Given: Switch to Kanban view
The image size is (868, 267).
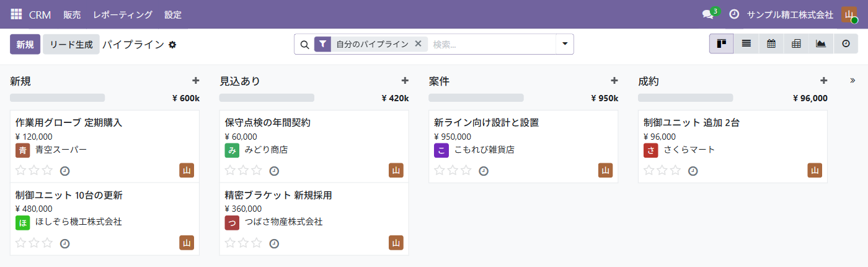Looking at the screenshot, I should (x=722, y=44).
